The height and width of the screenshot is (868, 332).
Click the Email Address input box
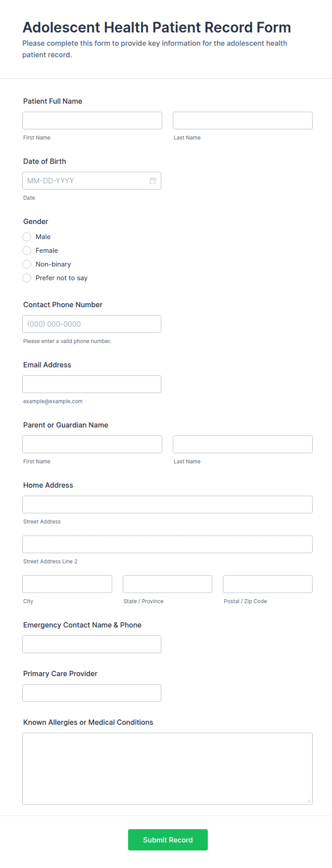92,384
